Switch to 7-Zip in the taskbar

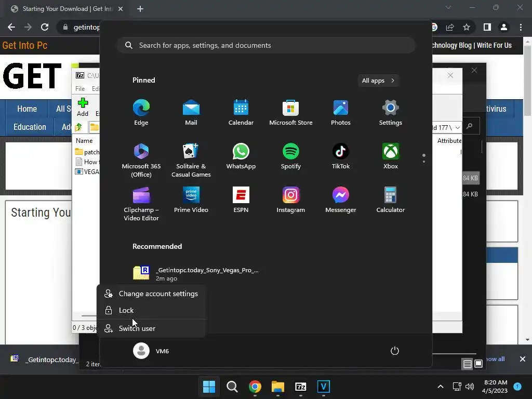[301, 387]
